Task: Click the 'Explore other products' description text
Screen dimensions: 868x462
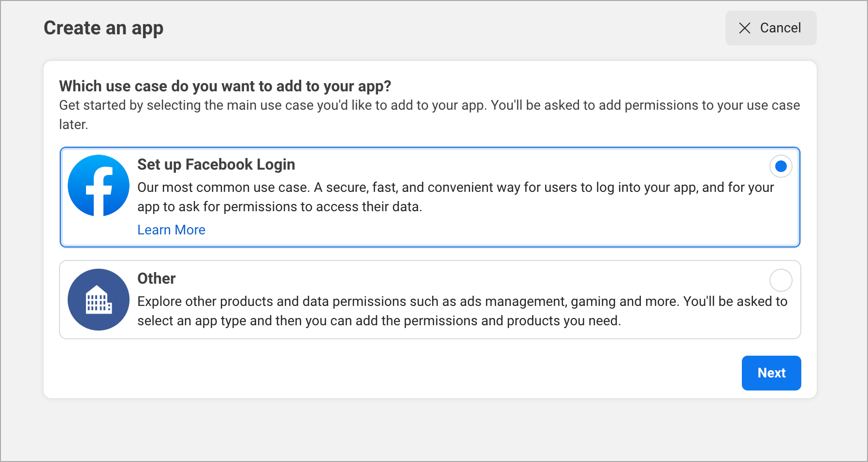Action: click(463, 311)
